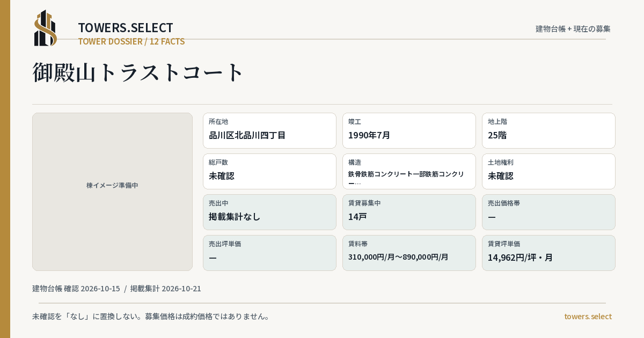The height and width of the screenshot is (338, 644).
Task: Click the 御殿山トラストコート building title
Action: [138, 72]
